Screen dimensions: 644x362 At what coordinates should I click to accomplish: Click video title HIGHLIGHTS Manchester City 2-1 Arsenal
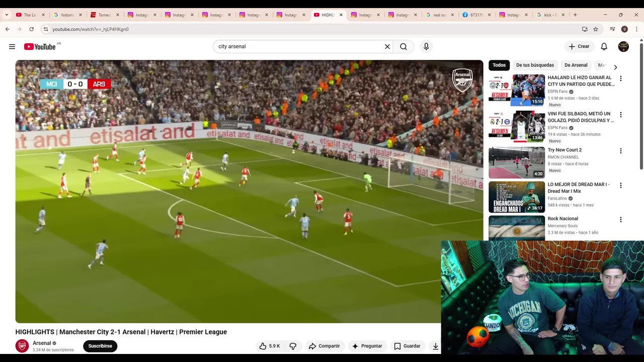point(121,332)
